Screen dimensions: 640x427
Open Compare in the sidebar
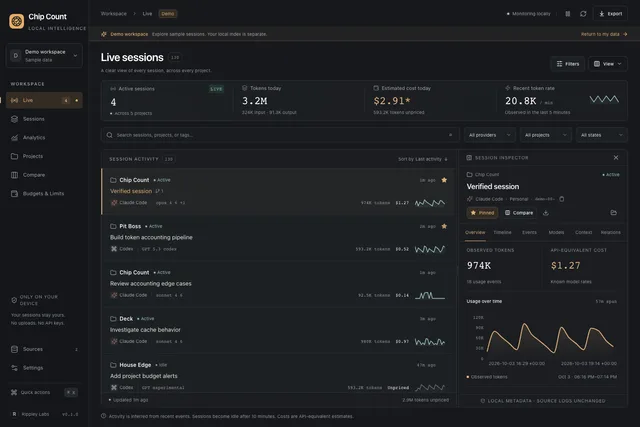point(44,175)
